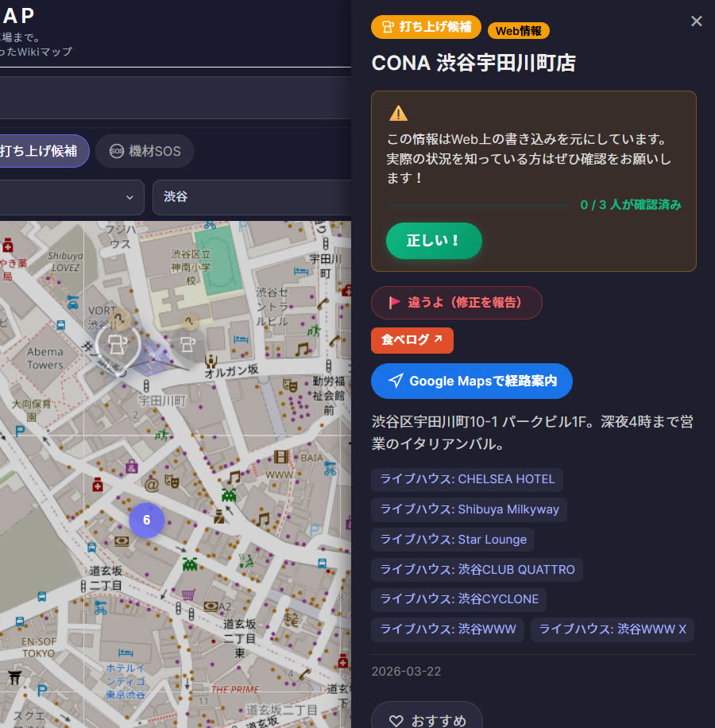This screenshot has width=715, height=728.
Task: Open Google Mapsで経路案内 directions
Action: [471, 381]
